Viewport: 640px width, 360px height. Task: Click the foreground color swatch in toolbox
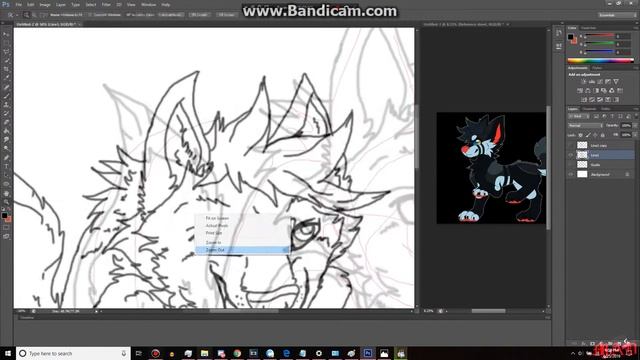coord(4,215)
